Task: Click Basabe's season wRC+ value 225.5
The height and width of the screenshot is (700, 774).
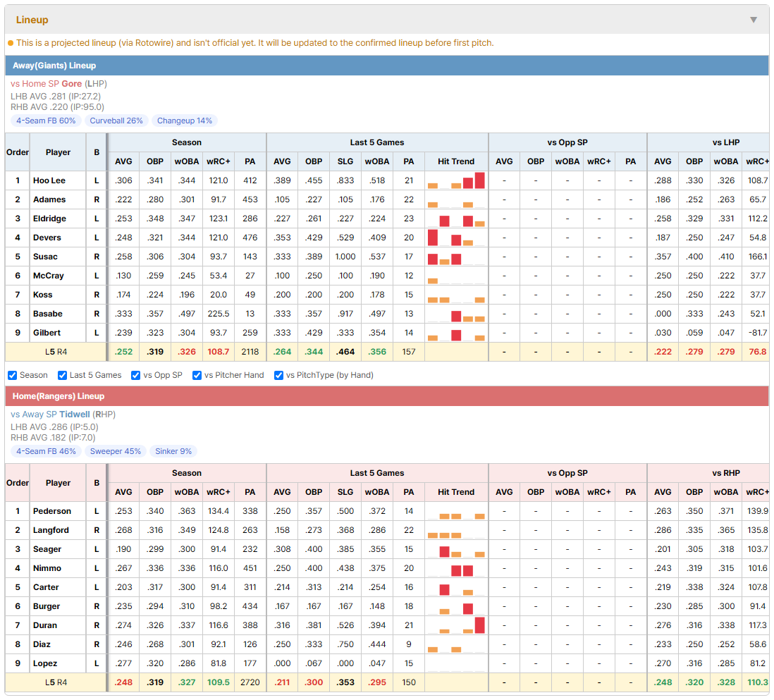Action: pyautogui.click(x=219, y=314)
